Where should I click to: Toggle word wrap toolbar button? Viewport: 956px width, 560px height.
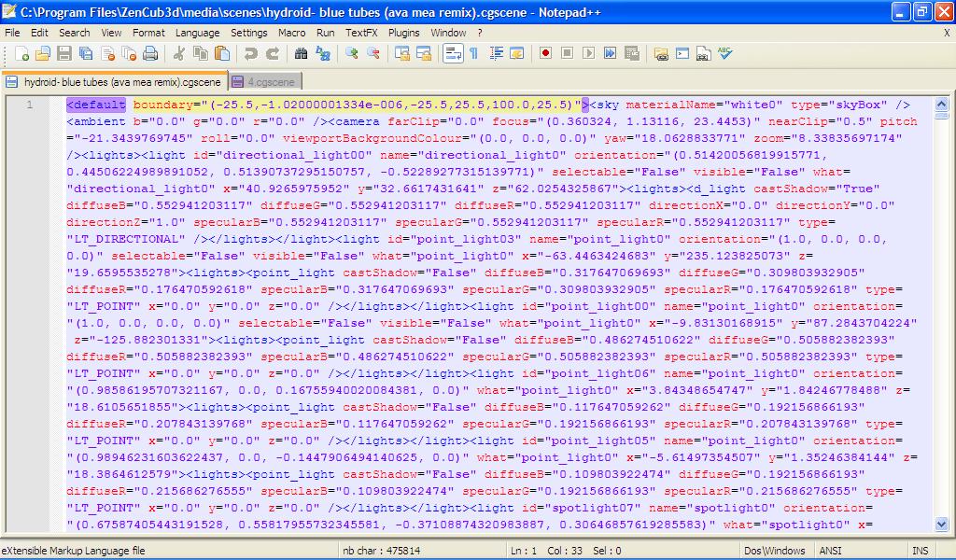453,54
